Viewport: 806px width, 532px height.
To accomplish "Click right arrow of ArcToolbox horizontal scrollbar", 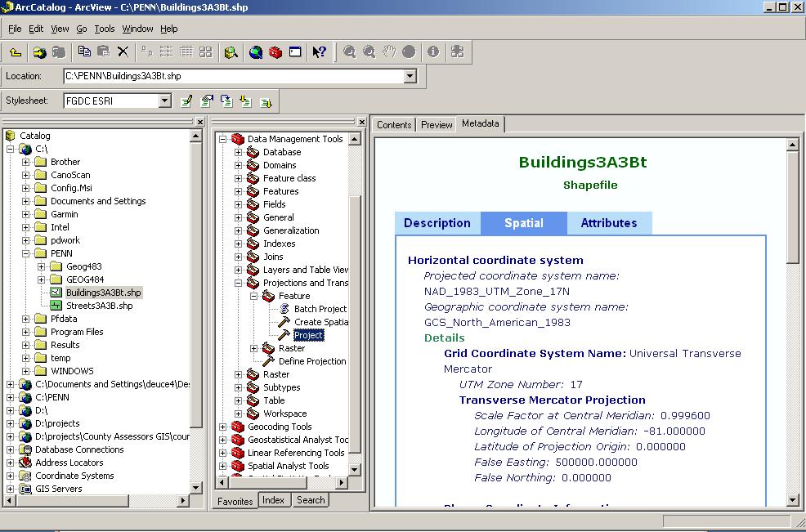I will point(342,483).
